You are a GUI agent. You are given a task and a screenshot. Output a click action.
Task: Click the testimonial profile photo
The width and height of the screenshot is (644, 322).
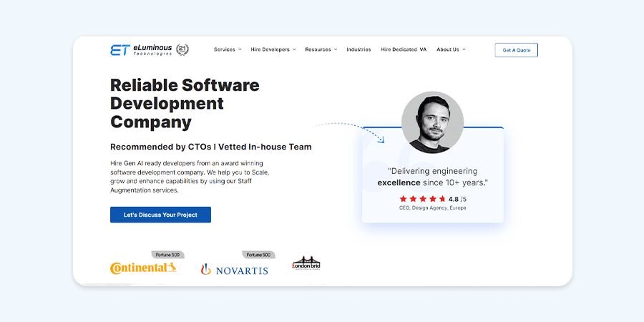432,122
